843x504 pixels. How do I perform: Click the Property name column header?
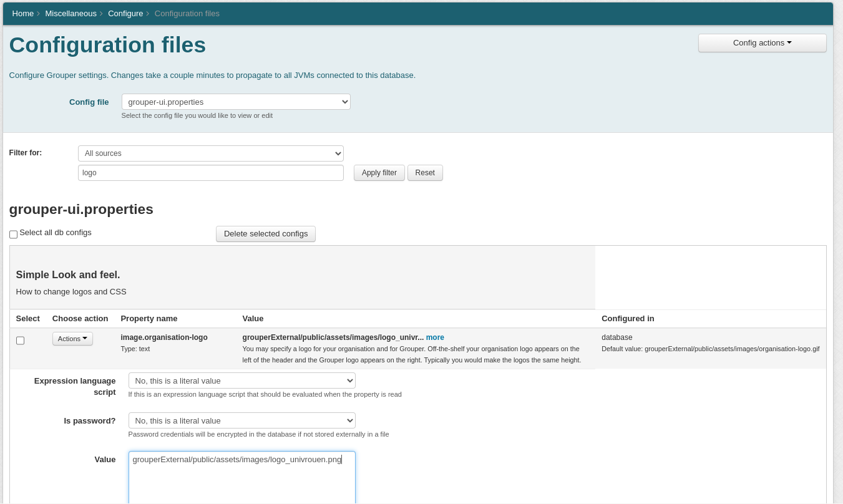[x=149, y=319]
